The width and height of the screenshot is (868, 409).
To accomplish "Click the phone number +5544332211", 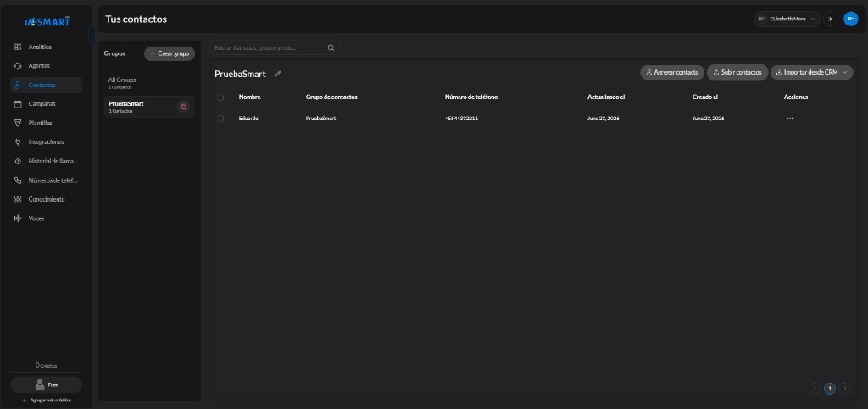I will pyautogui.click(x=461, y=119).
